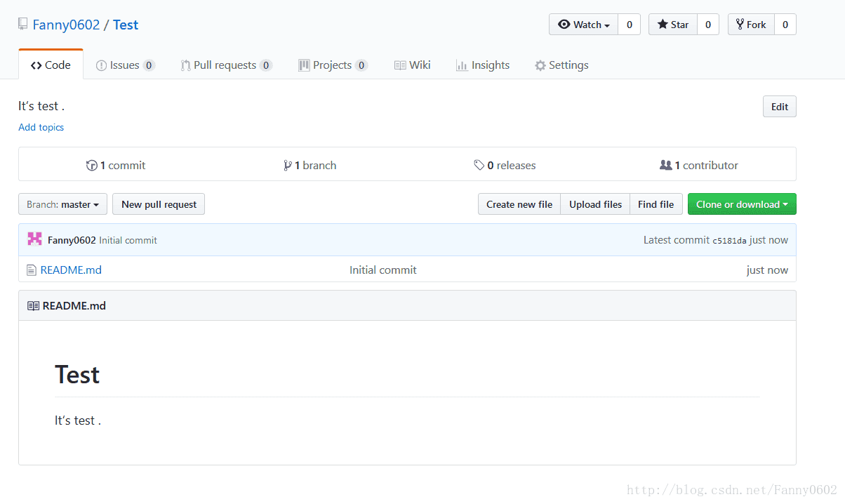The height and width of the screenshot is (504, 845).
Task: Open the Code tab
Action: (x=51, y=65)
